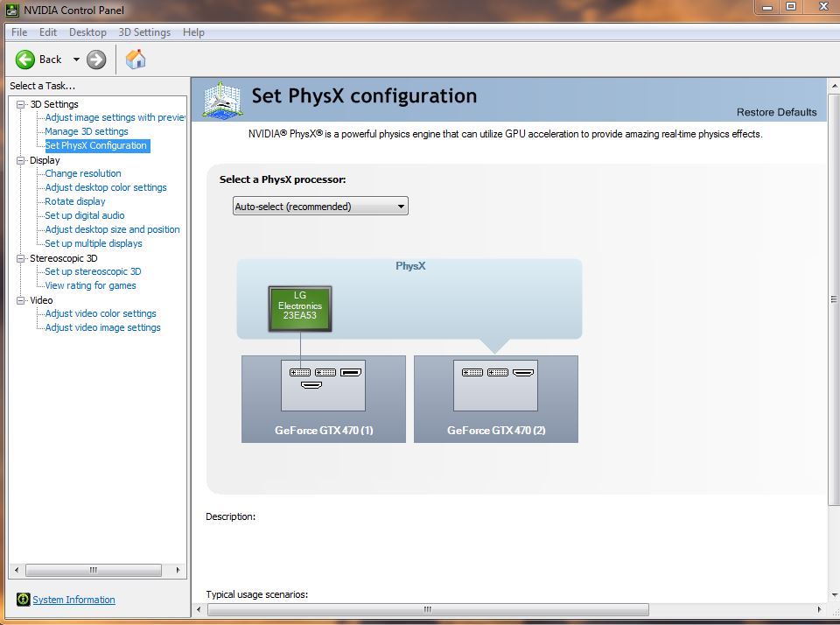
Task: Click the 'Select a PhysX processor:' label
Action: point(283,179)
